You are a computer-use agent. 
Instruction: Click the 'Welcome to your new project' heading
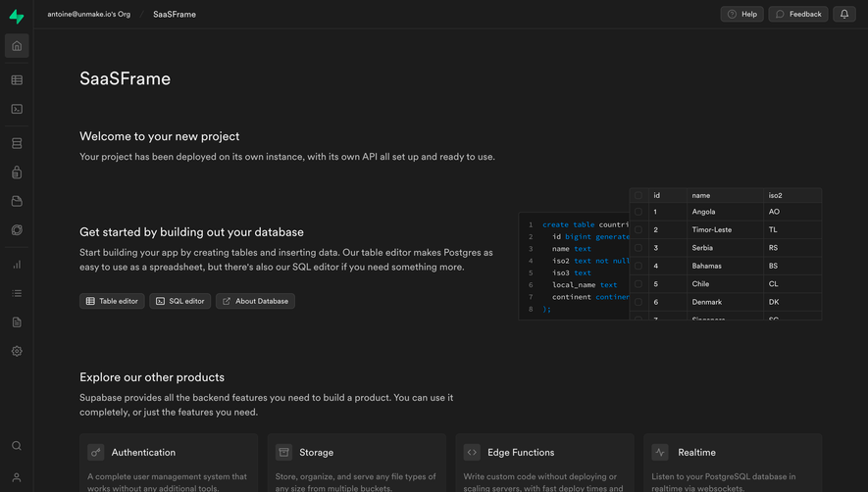pyautogui.click(x=160, y=136)
